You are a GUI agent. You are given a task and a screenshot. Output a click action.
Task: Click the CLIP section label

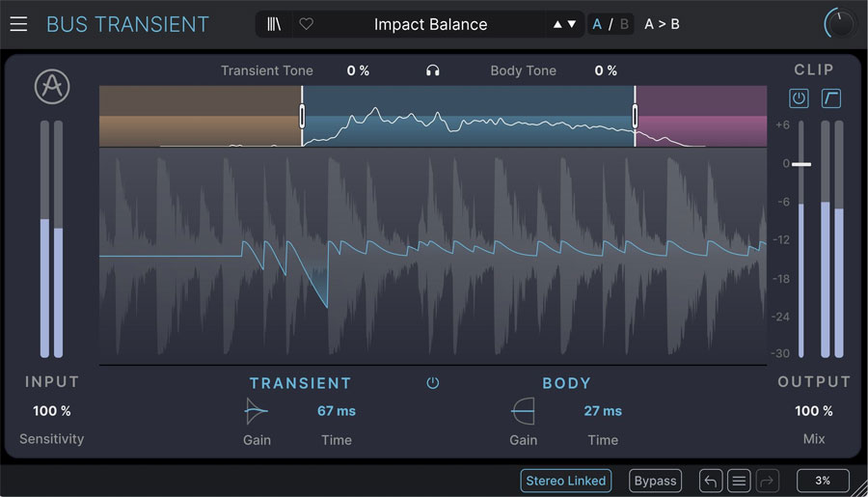[x=814, y=69]
